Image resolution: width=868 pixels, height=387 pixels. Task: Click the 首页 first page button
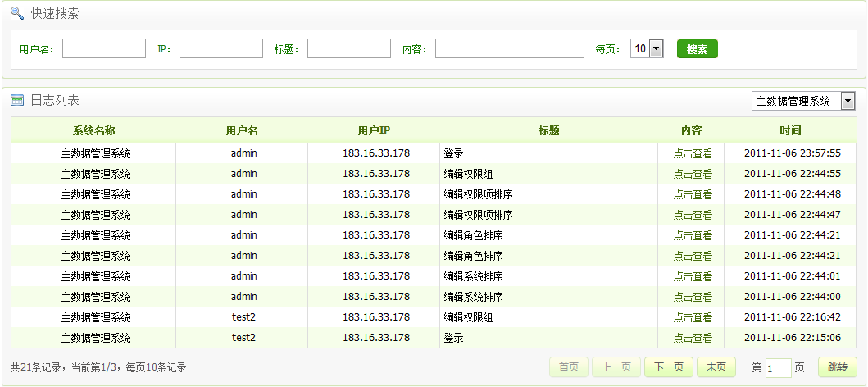coord(569,367)
